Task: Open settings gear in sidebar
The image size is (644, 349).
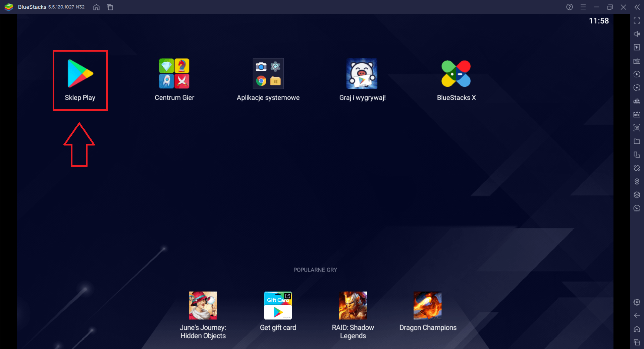Action: coord(637,302)
